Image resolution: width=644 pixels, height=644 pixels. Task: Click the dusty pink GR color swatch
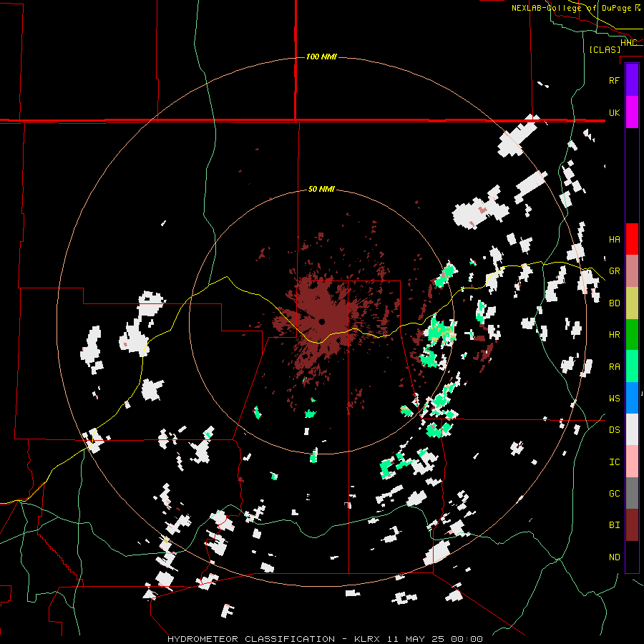point(632,271)
